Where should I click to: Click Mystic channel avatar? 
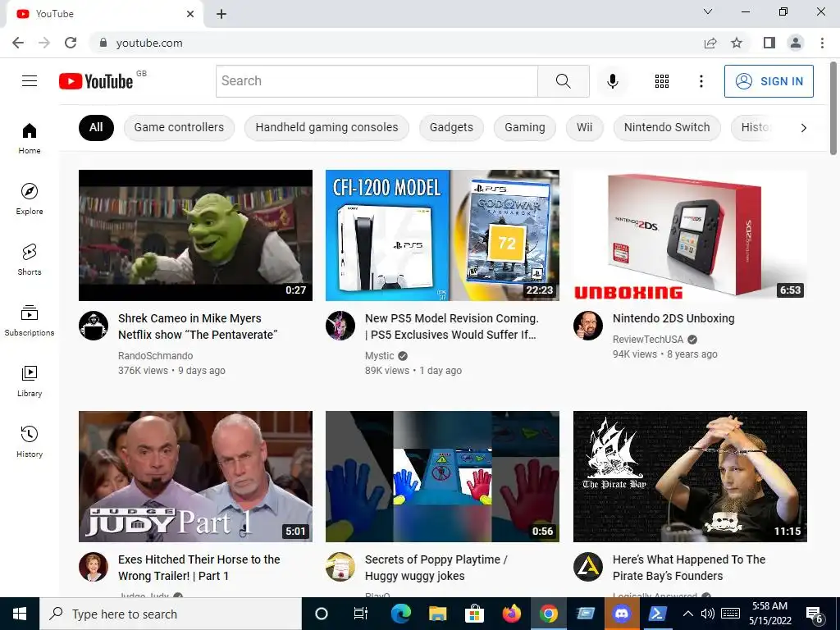click(340, 325)
